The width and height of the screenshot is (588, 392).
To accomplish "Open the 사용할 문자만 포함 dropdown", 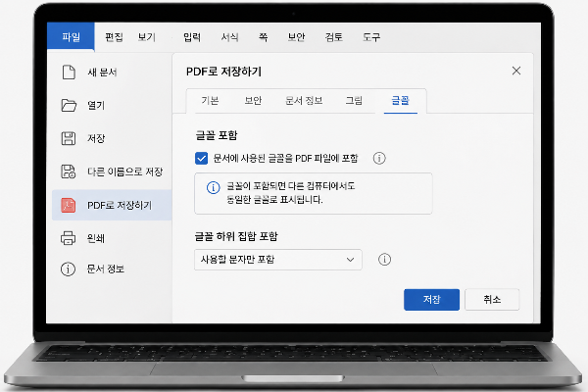I will point(278,260).
